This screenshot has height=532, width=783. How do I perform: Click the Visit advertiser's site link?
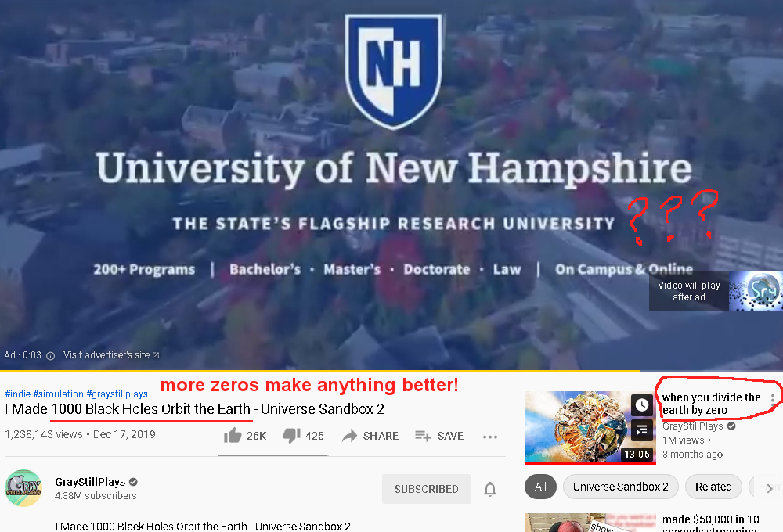tap(111, 355)
